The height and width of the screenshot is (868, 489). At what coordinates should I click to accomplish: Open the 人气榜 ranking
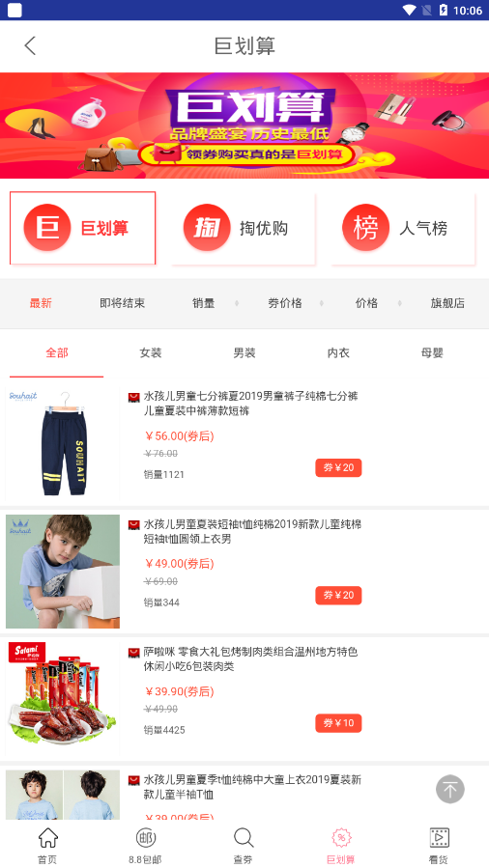[403, 228]
